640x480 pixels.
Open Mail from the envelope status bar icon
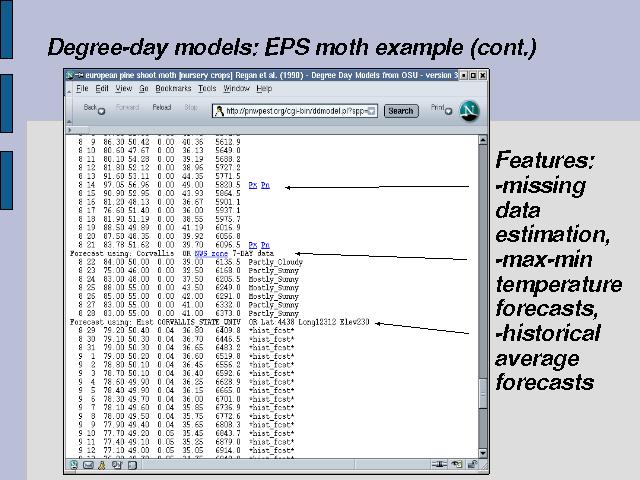(x=87, y=464)
